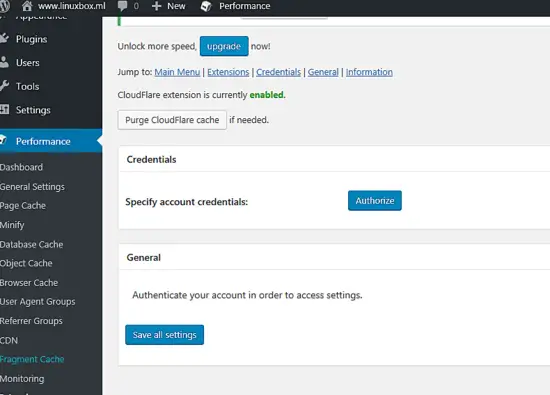
Task: Open the comments bubble icon
Action: 122,6
